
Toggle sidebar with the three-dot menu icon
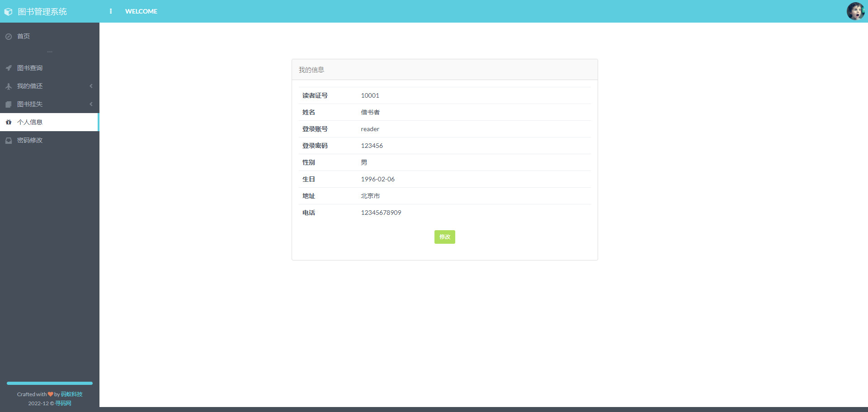click(111, 11)
